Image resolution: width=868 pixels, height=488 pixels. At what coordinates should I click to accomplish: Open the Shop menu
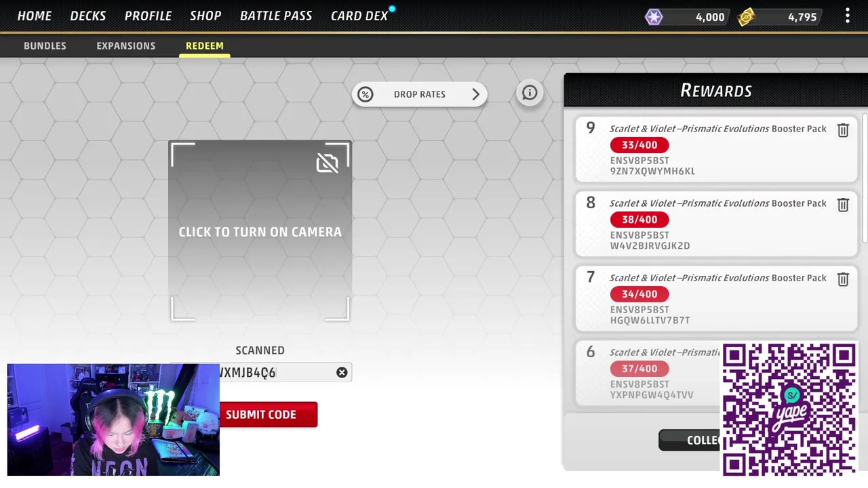(x=205, y=16)
